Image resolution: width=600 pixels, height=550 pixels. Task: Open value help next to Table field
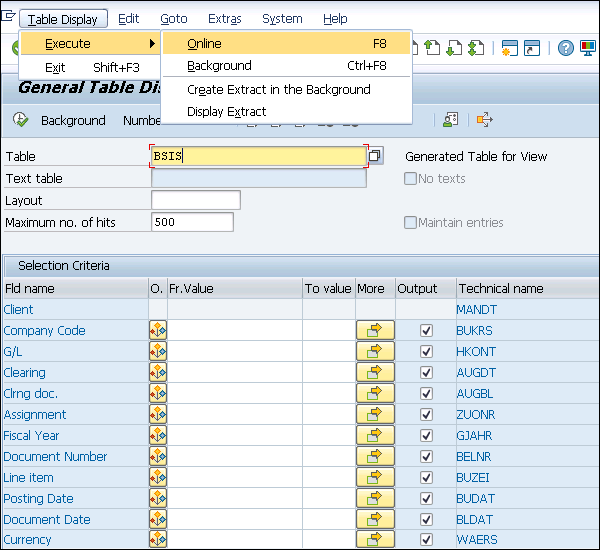375,156
